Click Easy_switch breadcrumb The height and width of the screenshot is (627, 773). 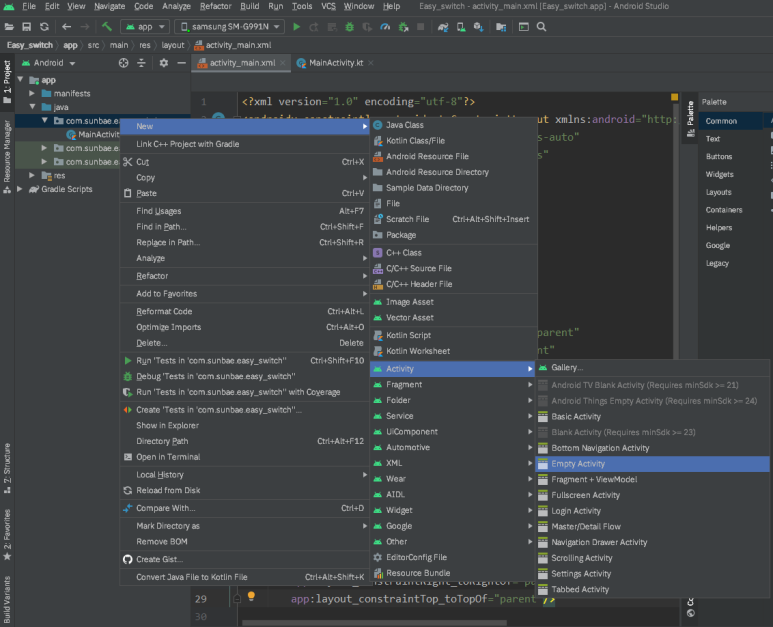(x=30, y=45)
